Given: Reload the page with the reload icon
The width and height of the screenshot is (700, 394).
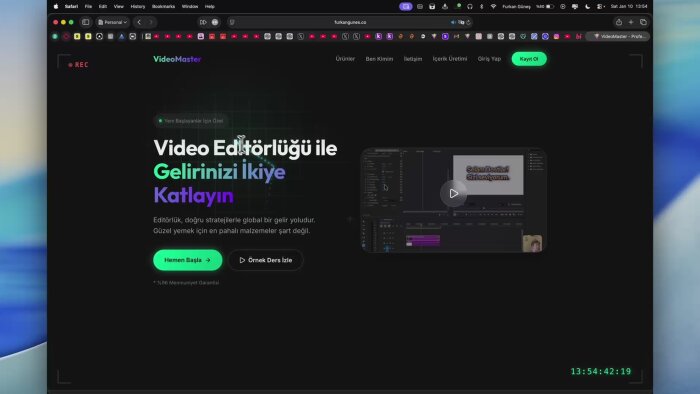Looking at the screenshot, I should click(x=468, y=22).
